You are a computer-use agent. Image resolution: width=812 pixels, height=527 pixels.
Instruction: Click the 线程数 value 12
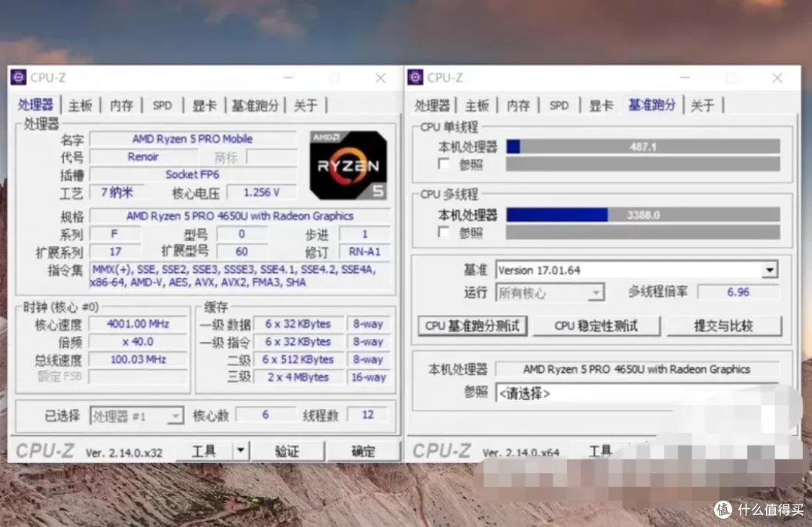click(x=368, y=415)
